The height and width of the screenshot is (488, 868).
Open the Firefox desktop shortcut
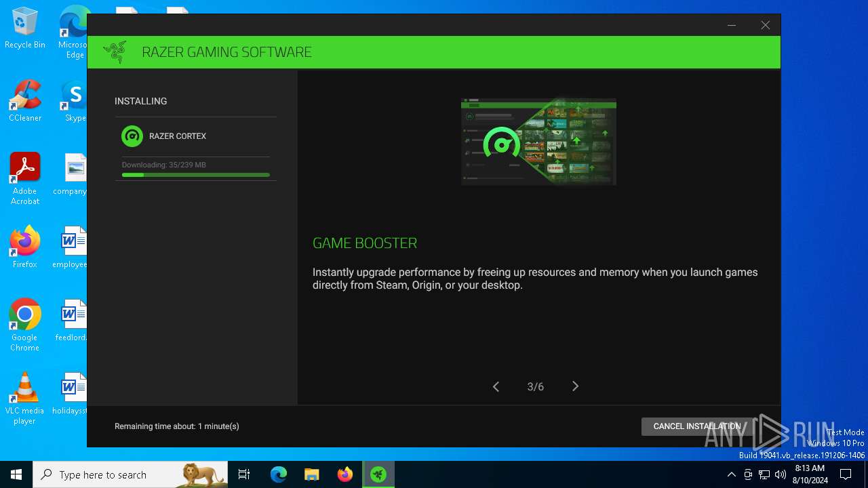25,248
